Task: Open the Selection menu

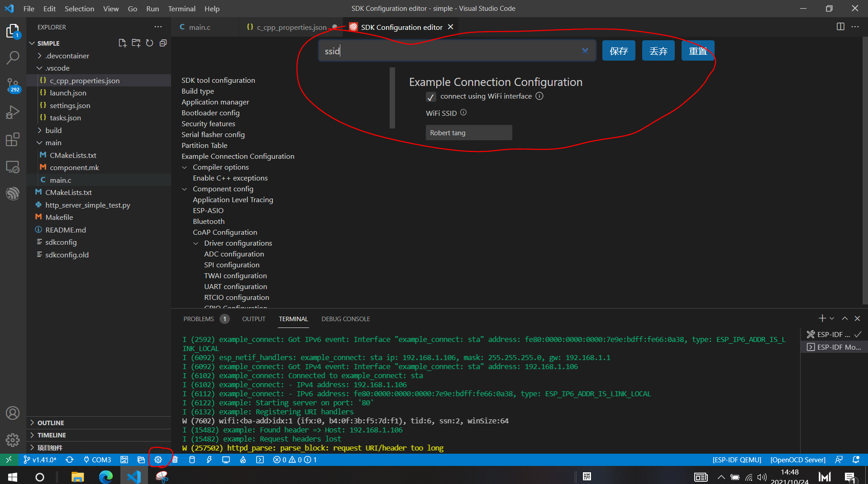Action: point(79,9)
